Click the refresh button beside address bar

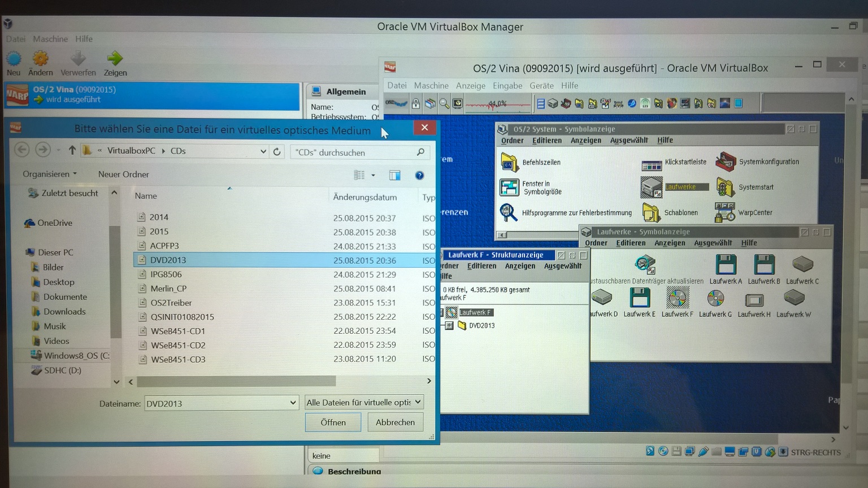click(x=277, y=151)
